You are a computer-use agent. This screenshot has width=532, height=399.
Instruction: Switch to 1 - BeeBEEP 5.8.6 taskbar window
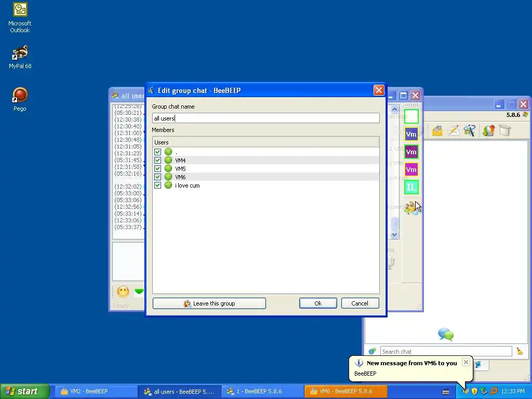click(x=263, y=391)
